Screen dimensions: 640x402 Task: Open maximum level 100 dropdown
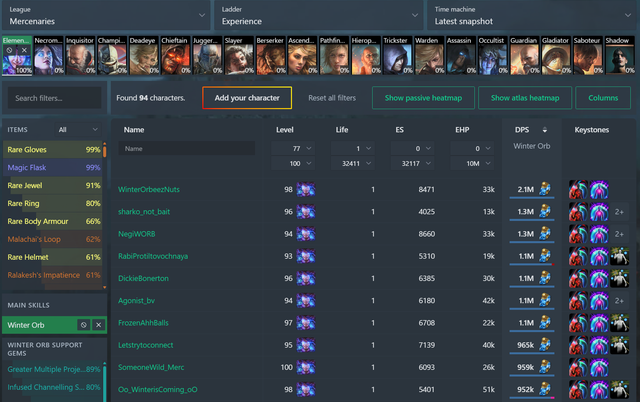(x=293, y=163)
